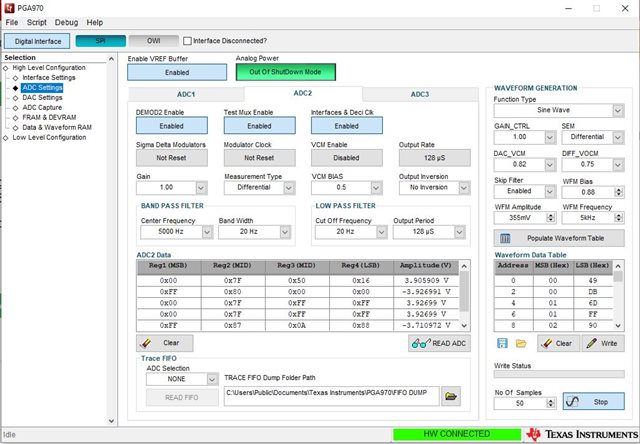
Task: Click the Stop waveform button
Action: 593,402
